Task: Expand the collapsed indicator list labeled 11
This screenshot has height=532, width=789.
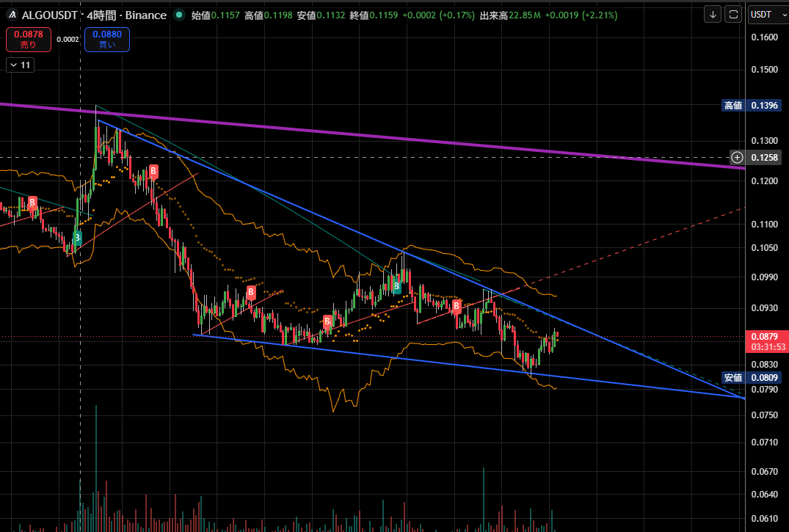Action: 20,65
